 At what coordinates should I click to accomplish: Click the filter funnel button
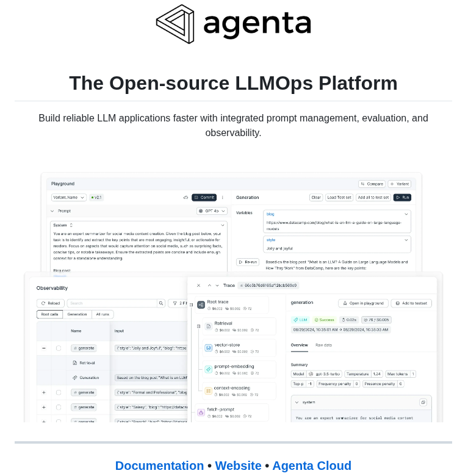click(x=178, y=303)
